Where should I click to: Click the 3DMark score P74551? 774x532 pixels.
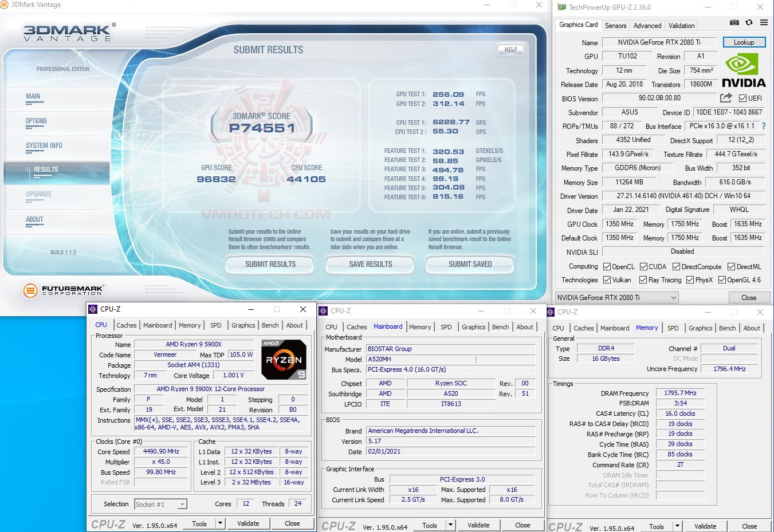(x=262, y=128)
